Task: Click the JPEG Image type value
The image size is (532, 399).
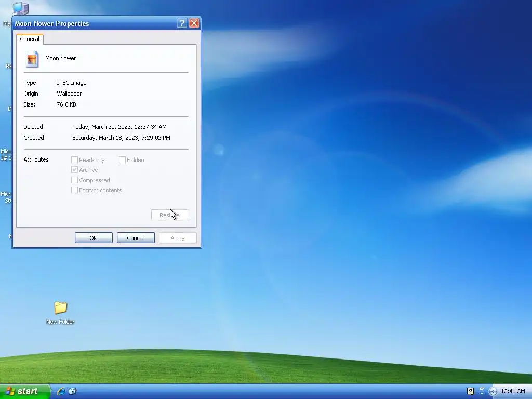Action: point(72,83)
